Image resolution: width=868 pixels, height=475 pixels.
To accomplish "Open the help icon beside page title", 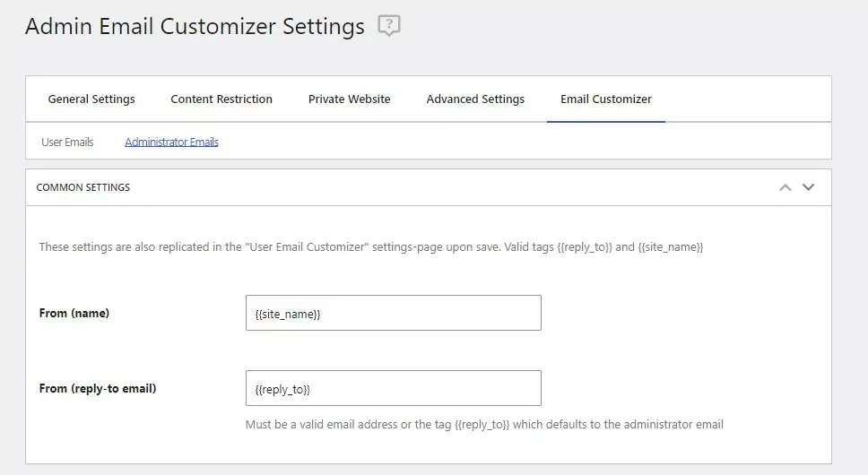I will (x=388, y=25).
